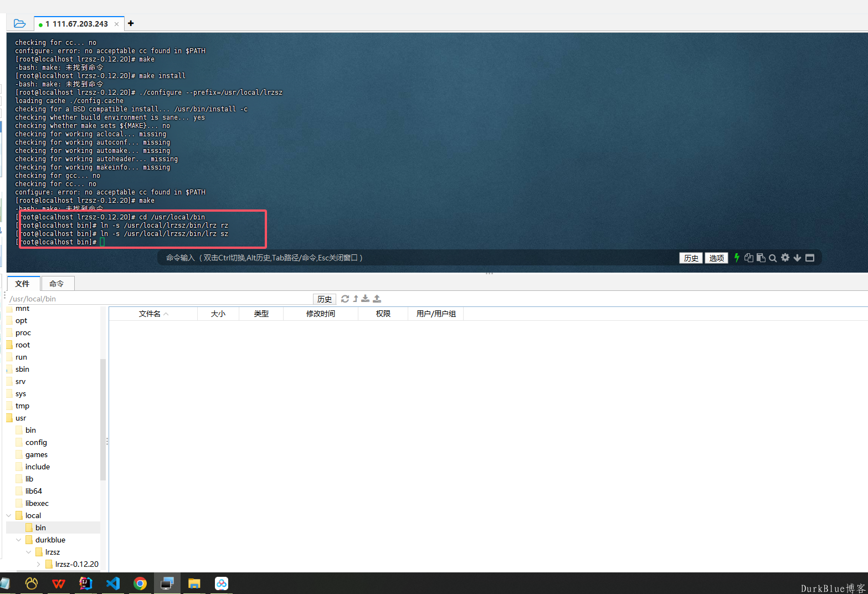The image size is (868, 594).
Task: Open WPS Office from the taskbar
Action: coord(59,583)
